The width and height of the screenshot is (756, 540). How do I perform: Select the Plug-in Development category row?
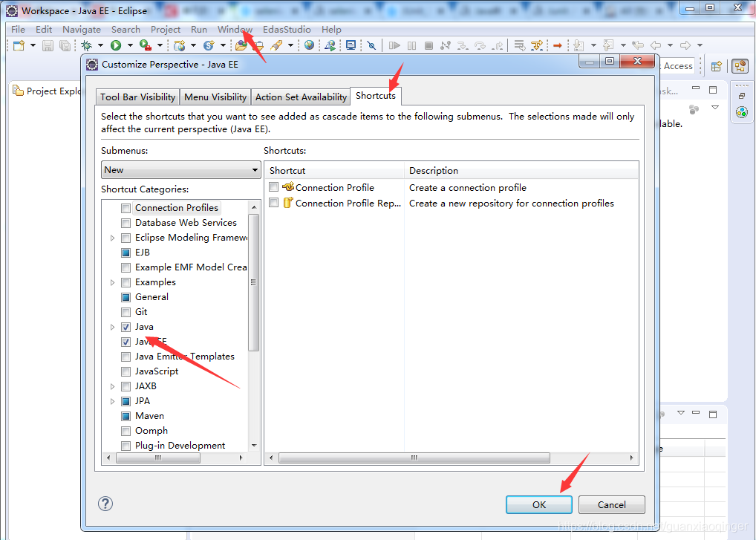tap(180, 446)
